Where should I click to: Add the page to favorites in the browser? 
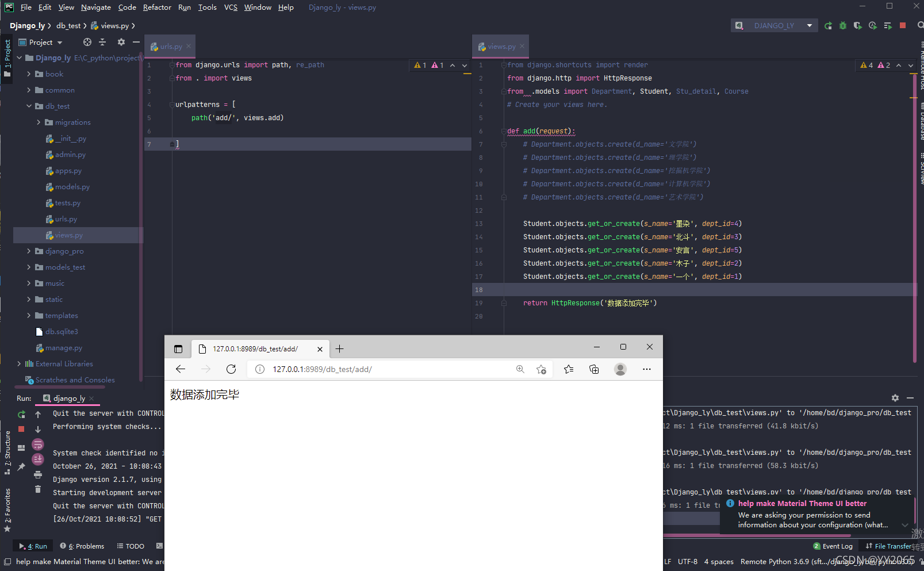(x=541, y=369)
